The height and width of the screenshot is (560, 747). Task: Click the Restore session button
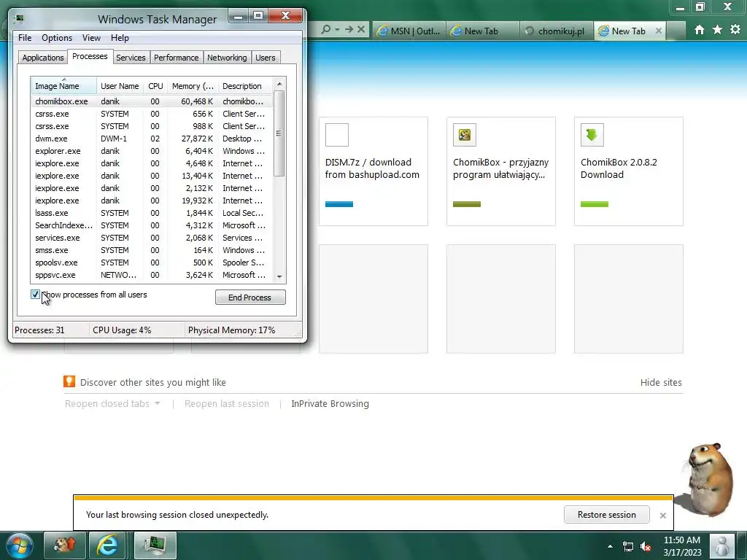[606, 515]
